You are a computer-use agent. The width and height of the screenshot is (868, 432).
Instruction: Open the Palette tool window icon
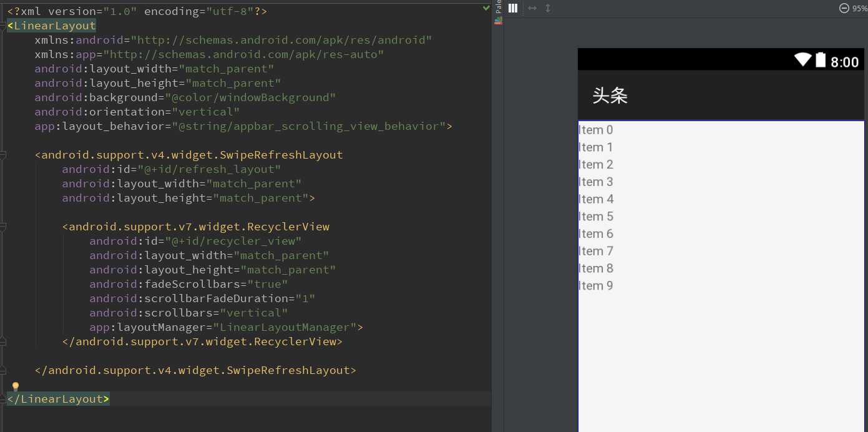[x=498, y=20]
